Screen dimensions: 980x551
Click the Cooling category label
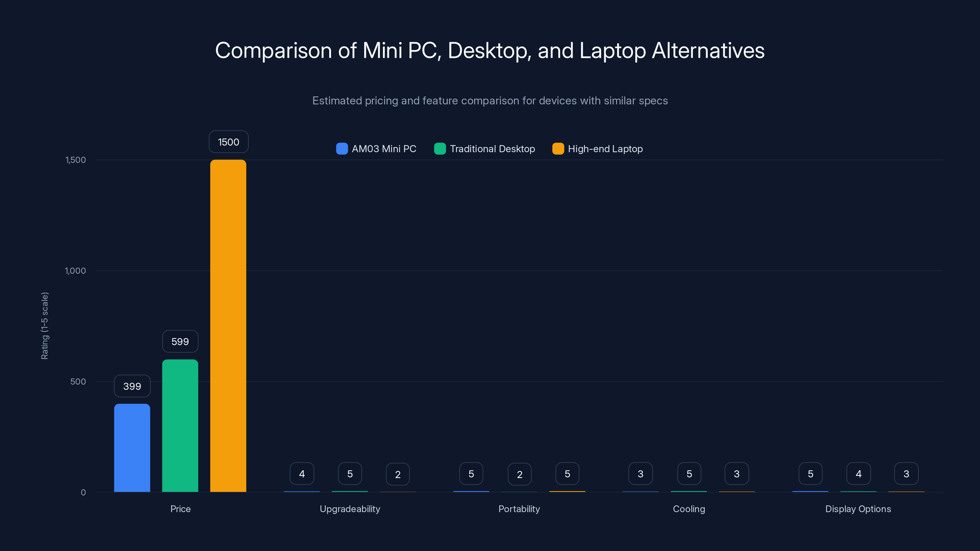[688, 509]
